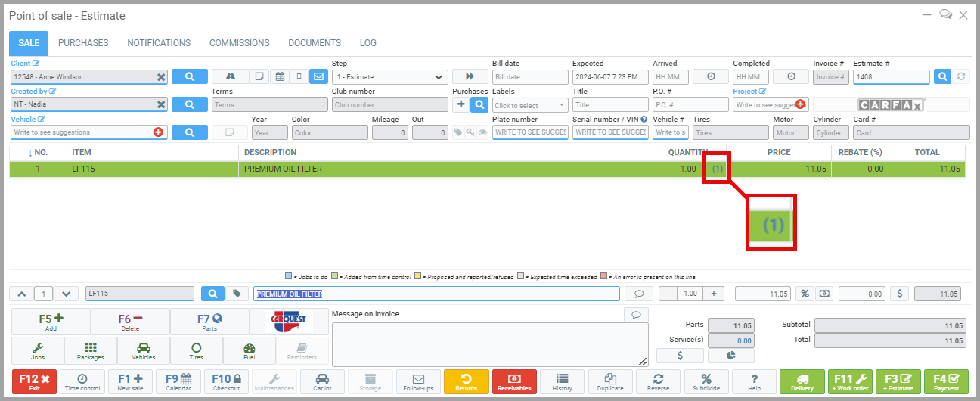Switch to the COMMISSIONS tab
Screen dimensions: 980x401
point(239,43)
